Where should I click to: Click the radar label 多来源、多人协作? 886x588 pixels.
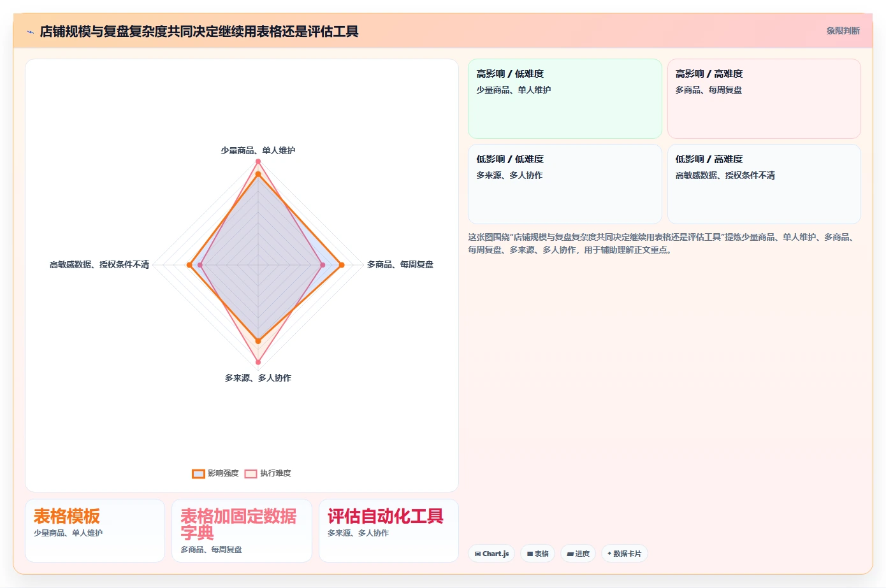pos(258,378)
